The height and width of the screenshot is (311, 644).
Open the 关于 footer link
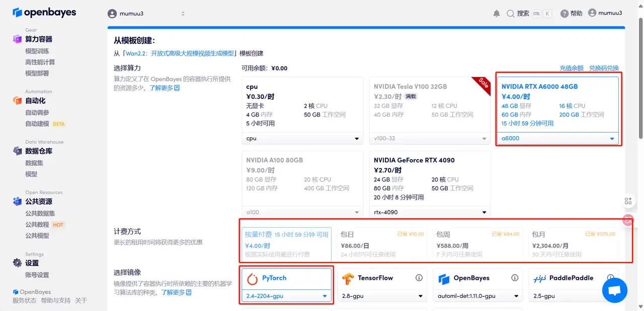click(x=81, y=300)
